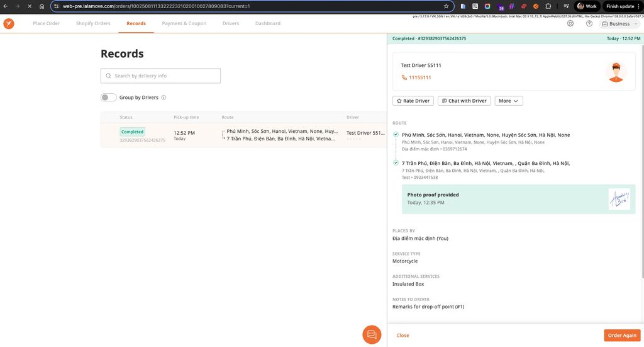Click the Search by delivery info field

160,76
